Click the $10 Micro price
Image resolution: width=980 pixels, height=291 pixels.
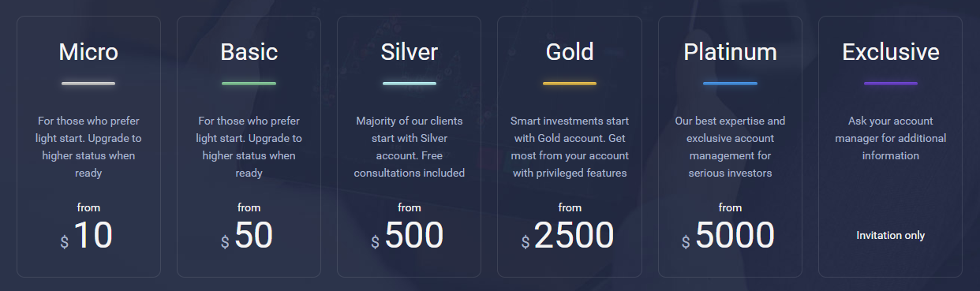87,236
